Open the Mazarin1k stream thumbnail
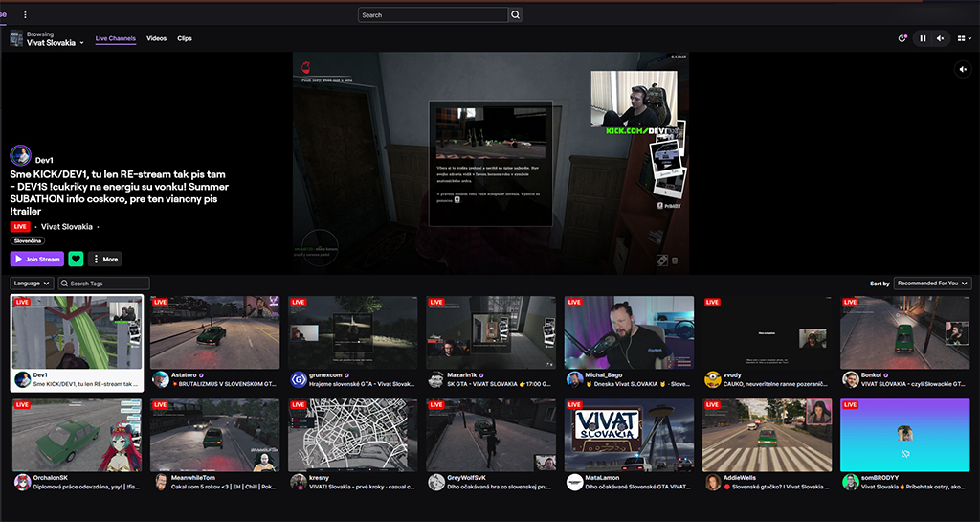 click(491, 332)
